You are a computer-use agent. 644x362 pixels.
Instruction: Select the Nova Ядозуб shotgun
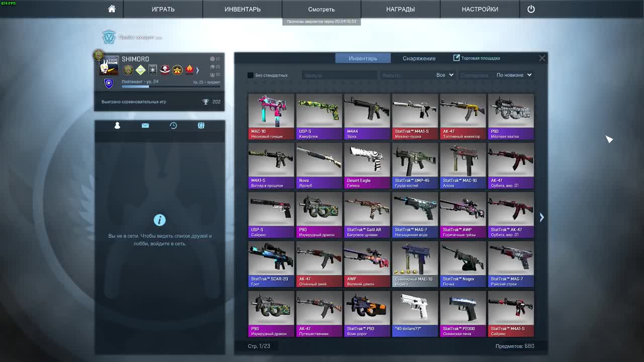tap(319, 166)
